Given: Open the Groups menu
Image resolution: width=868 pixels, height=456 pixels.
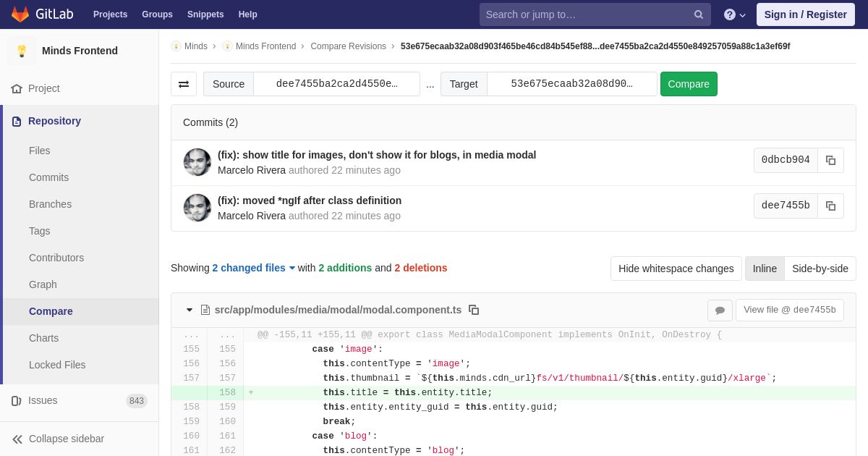Looking at the screenshot, I should tap(157, 14).
